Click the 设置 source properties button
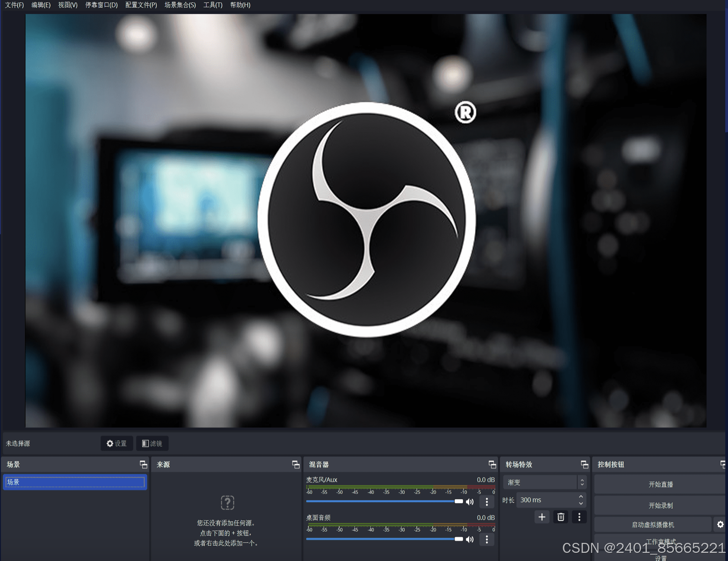The width and height of the screenshot is (728, 561). pyautogui.click(x=117, y=443)
